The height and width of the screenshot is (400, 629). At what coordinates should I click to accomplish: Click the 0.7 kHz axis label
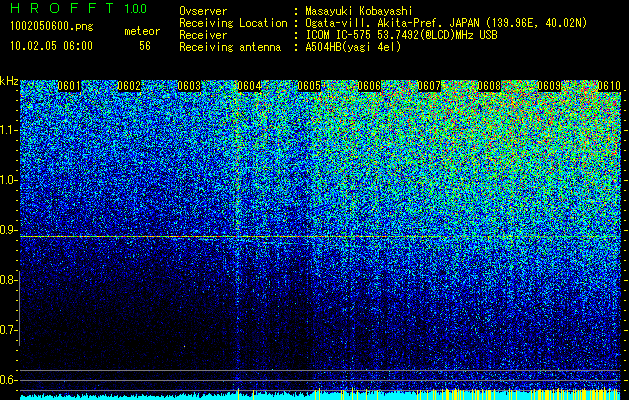9,330
